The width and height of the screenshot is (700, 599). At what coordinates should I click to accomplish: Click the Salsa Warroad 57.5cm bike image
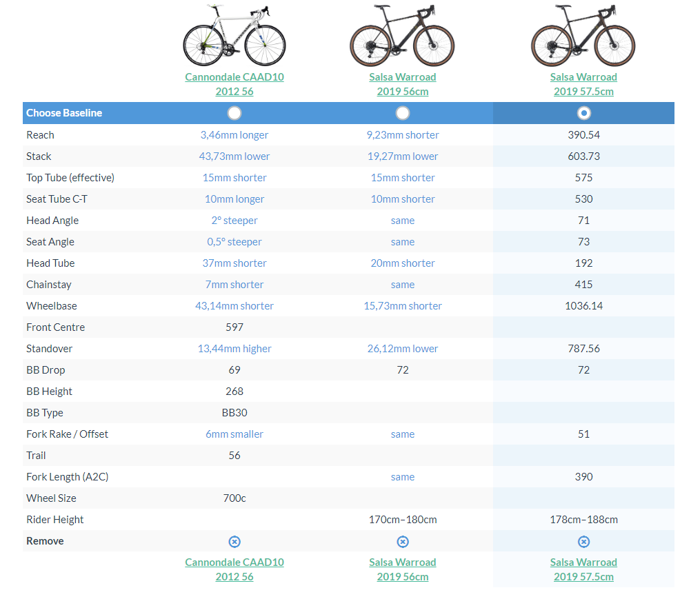click(583, 35)
